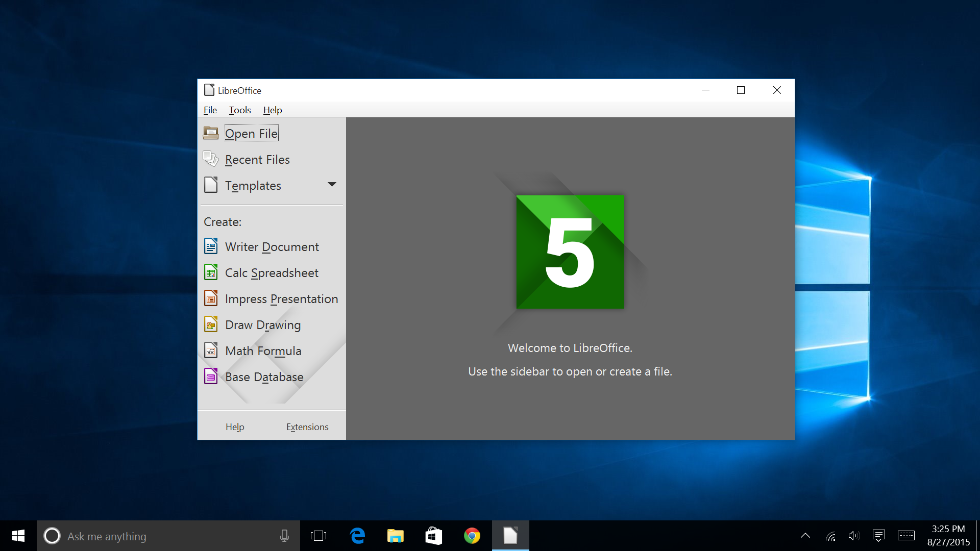Click the Templates label

[x=253, y=185]
